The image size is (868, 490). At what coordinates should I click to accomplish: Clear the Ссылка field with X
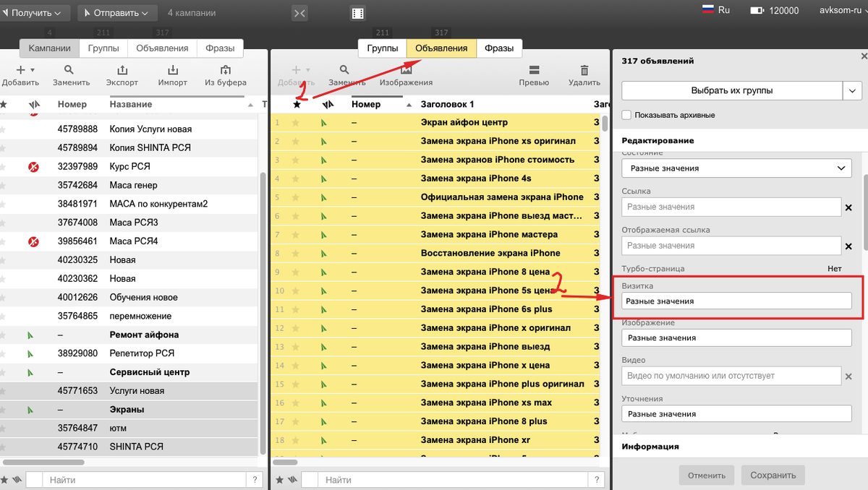pyautogui.click(x=848, y=207)
